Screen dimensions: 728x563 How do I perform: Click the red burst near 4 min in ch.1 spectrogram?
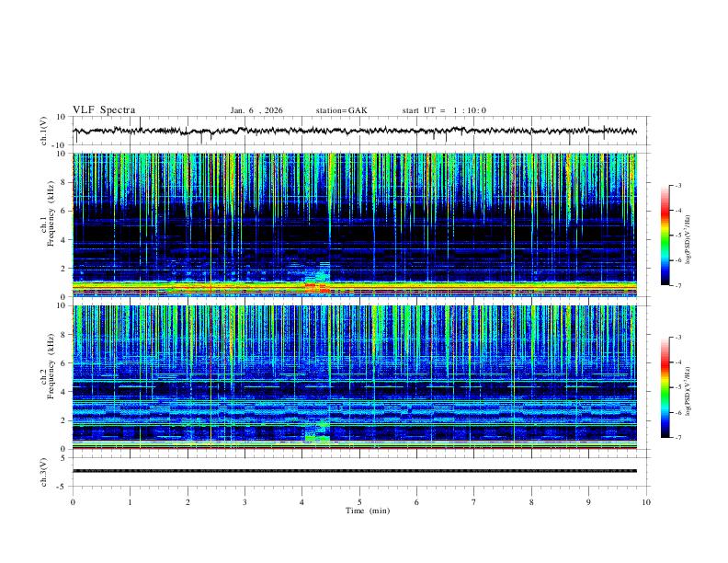tap(317, 287)
